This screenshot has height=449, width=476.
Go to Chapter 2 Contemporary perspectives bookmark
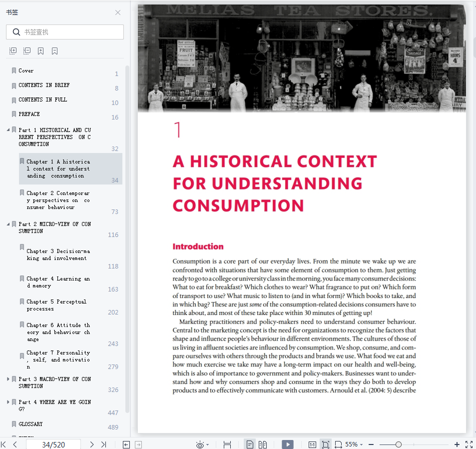click(58, 200)
